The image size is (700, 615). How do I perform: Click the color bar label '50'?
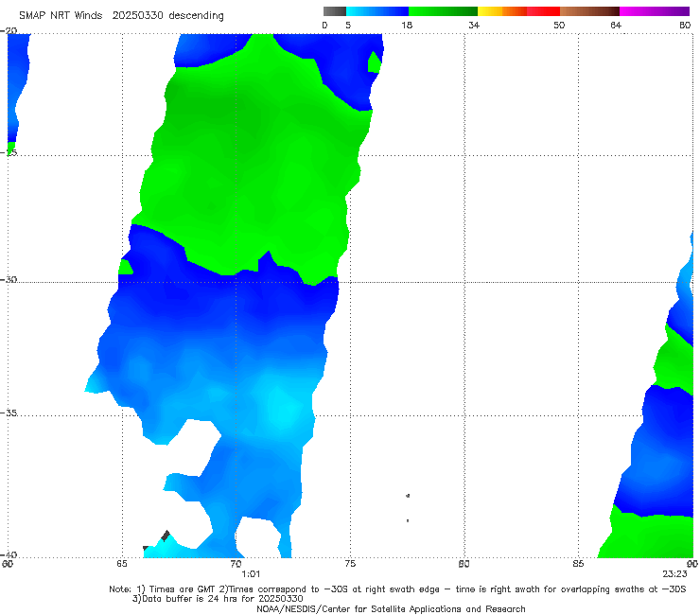click(x=559, y=25)
